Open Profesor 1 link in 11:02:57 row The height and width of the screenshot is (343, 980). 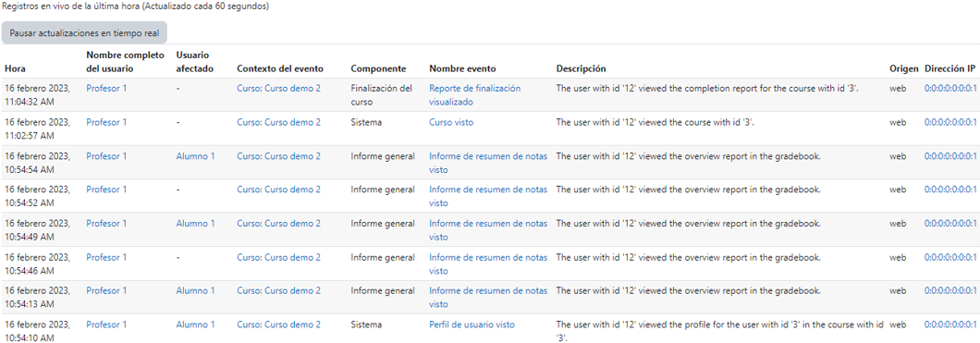pos(106,122)
